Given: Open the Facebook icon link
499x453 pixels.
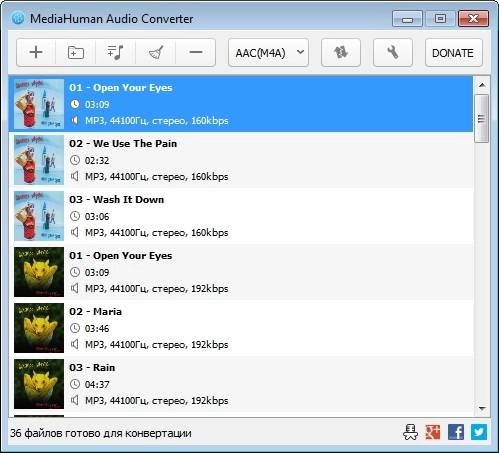Looking at the screenshot, I should 456,432.
